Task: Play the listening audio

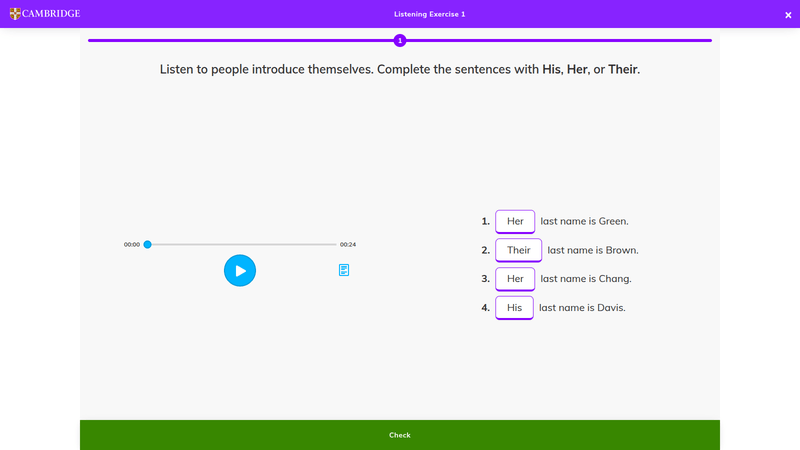Action: pos(240,270)
